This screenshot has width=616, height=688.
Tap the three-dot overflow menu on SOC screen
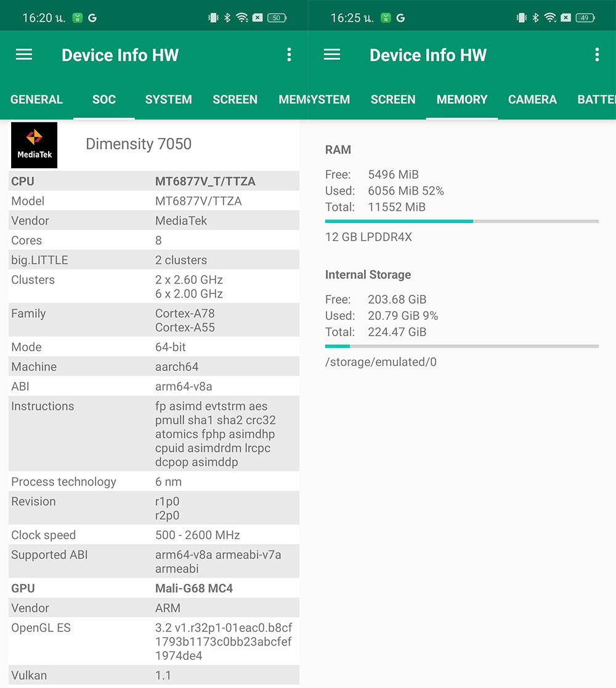289,55
